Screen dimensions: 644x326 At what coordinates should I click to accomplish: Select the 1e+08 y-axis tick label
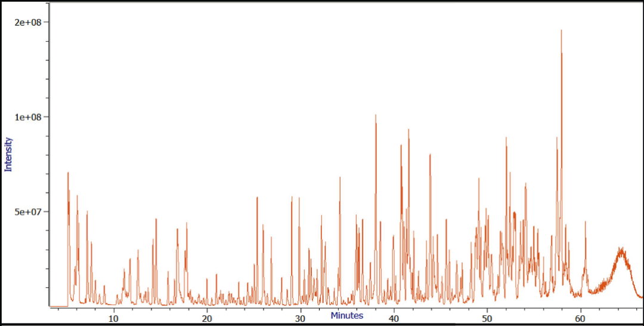[x=27, y=117]
